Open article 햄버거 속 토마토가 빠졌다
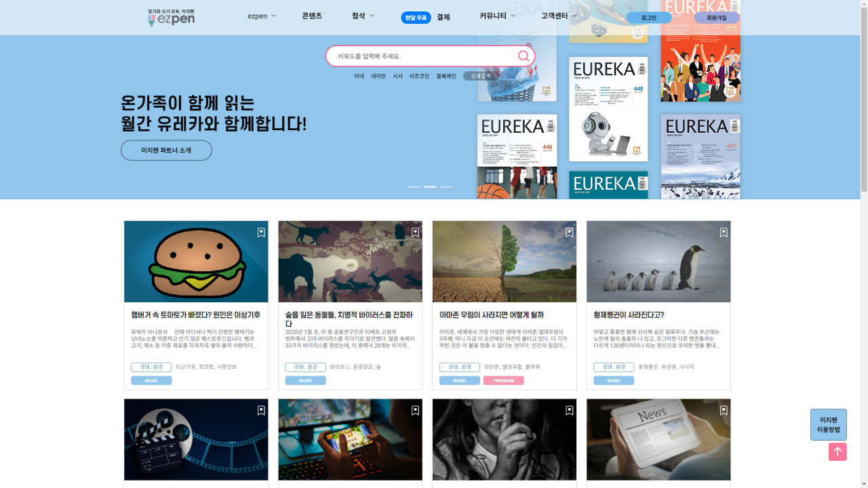 coord(196,315)
